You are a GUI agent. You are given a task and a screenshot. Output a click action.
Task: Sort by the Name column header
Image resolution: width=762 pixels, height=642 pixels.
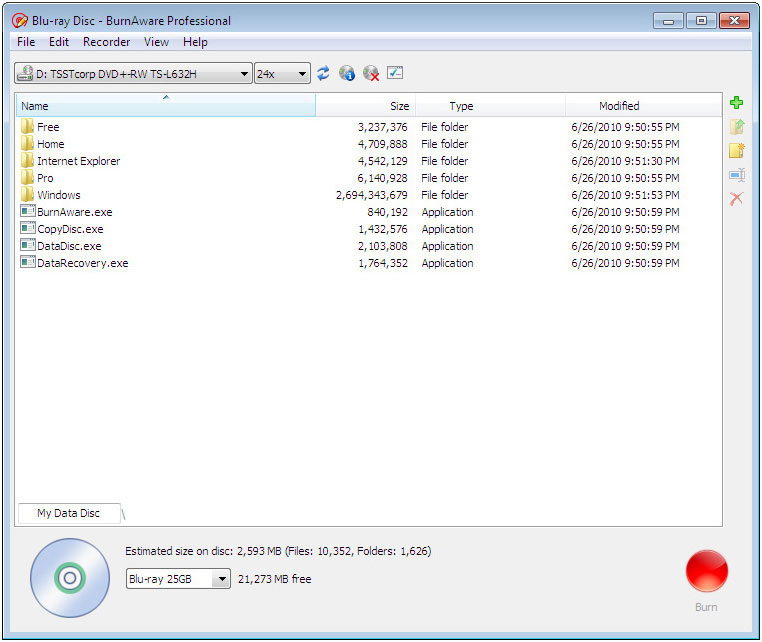pyautogui.click(x=166, y=105)
